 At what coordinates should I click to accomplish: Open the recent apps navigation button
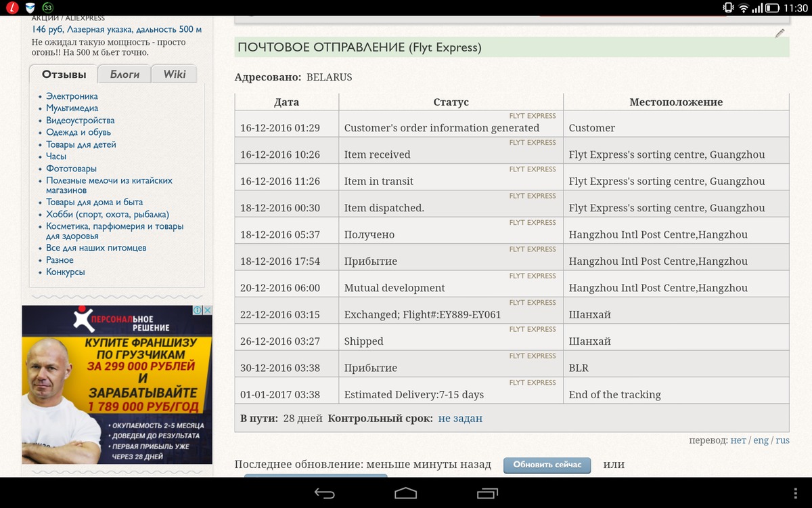[x=487, y=492]
